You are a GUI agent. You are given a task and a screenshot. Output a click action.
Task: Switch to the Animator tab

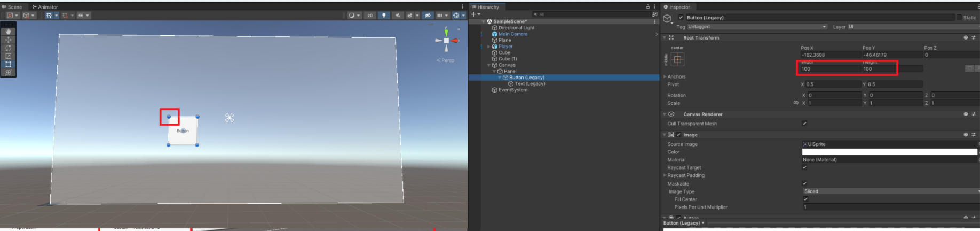tap(45, 7)
